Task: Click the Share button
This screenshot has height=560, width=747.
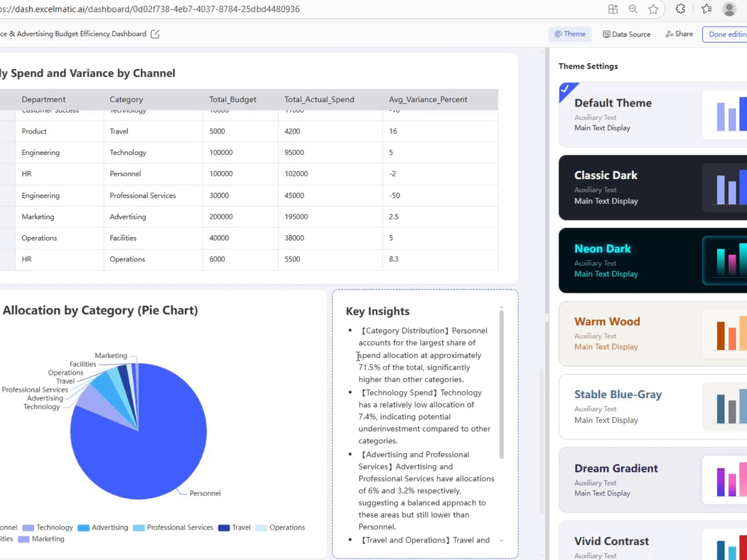Action: pyautogui.click(x=679, y=34)
